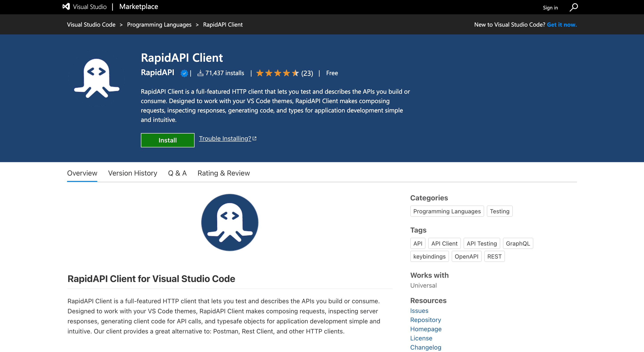Click the (23) reviews count
Image resolution: width=644 pixels, height=352 pixels.
[307, 73]
